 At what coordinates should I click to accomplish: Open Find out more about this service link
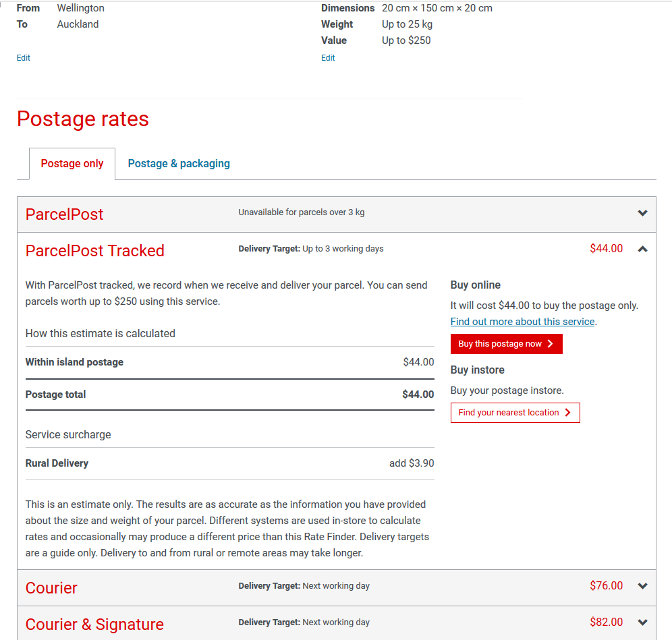pyautogui.click(x=523, y=322)
